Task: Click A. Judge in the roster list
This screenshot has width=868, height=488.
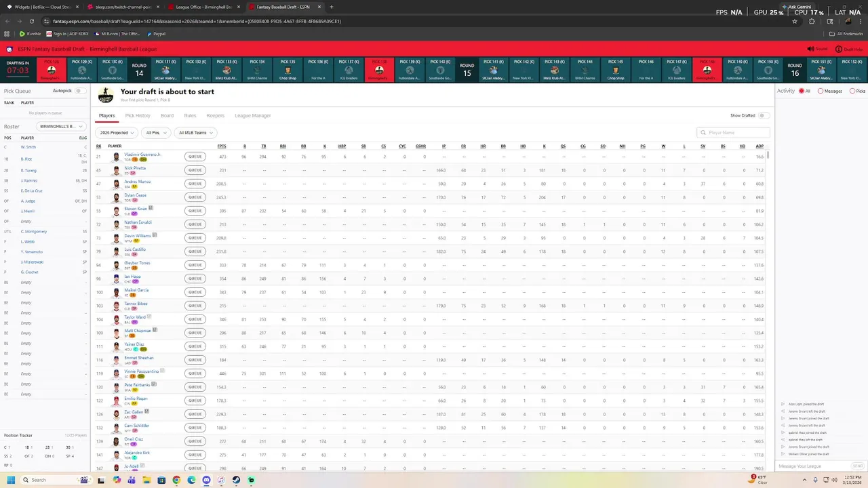Action: (28, 201)
